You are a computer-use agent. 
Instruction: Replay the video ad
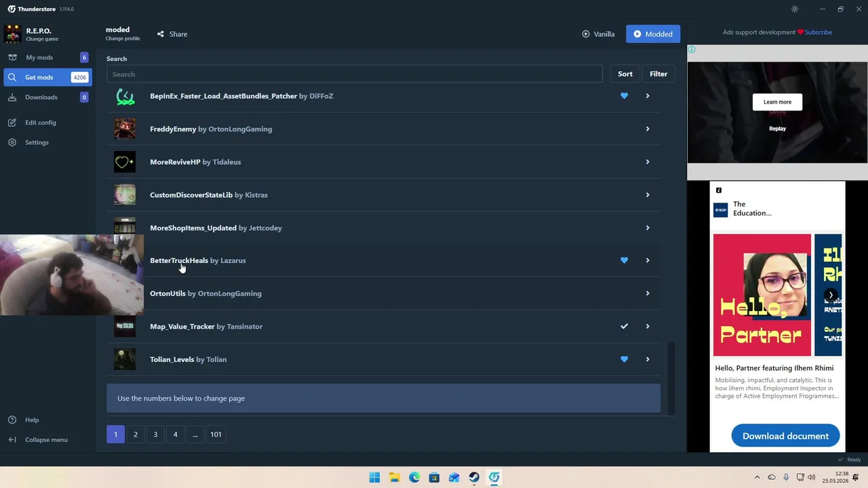coord(777,129)
